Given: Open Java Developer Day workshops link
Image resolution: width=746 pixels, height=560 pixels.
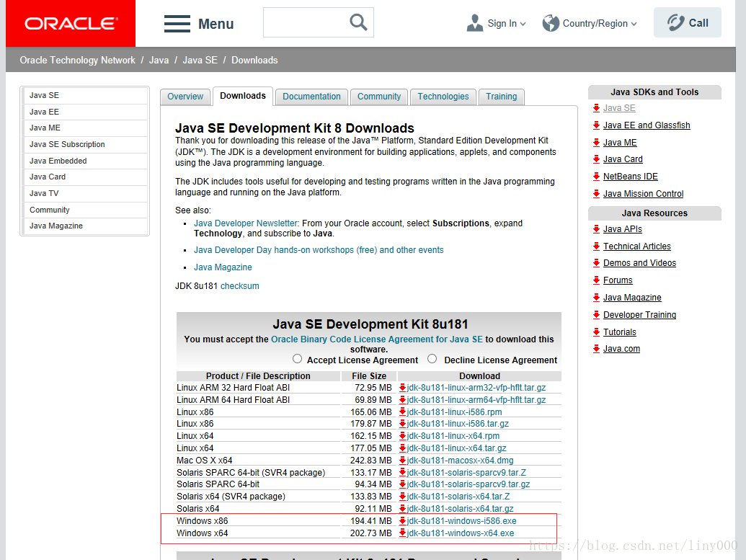Looking at the screenshot, I should click(319, 250).
